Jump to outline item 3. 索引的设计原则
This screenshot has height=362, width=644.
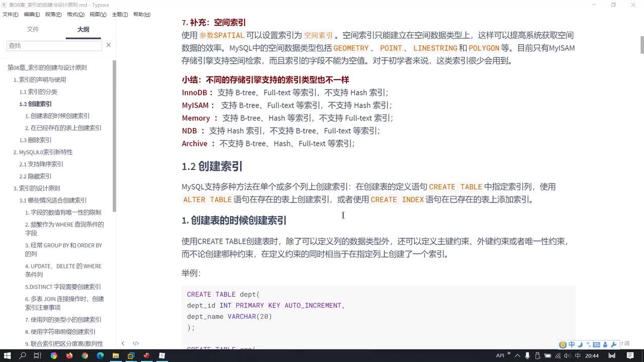(x=37, y=188)
